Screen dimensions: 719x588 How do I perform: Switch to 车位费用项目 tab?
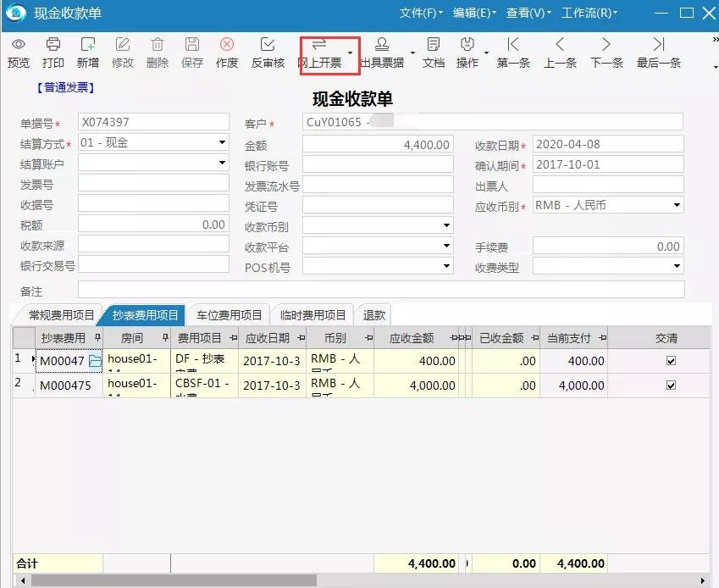coord(229,315)
